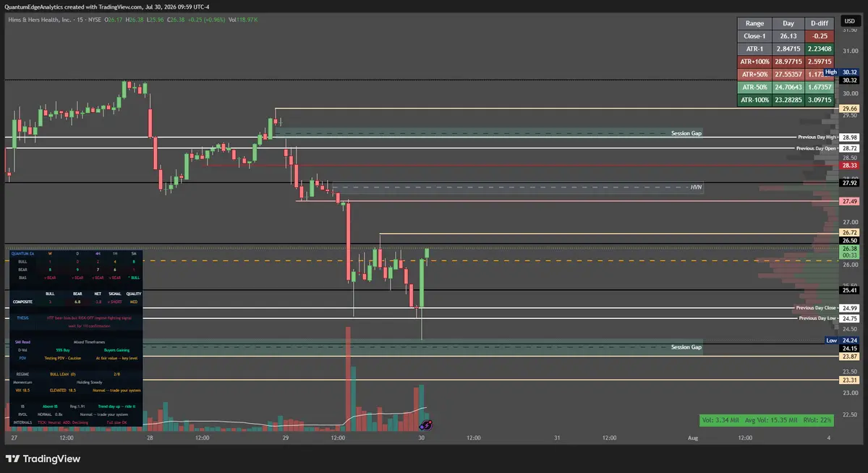Click the 28 date label on time axis
868x473 pixels.
coord(150,438)
